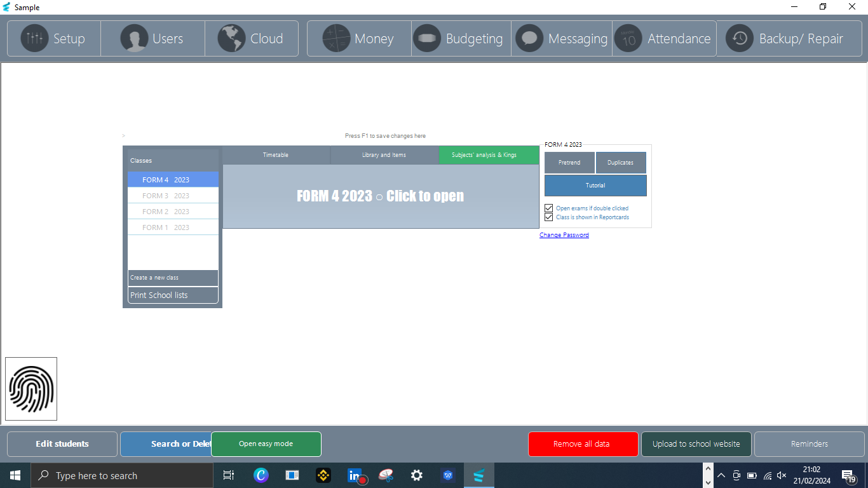This screenshot has width=868, height=488.
Task: Open the Attendance calendar icon
Action: (628, 39)
